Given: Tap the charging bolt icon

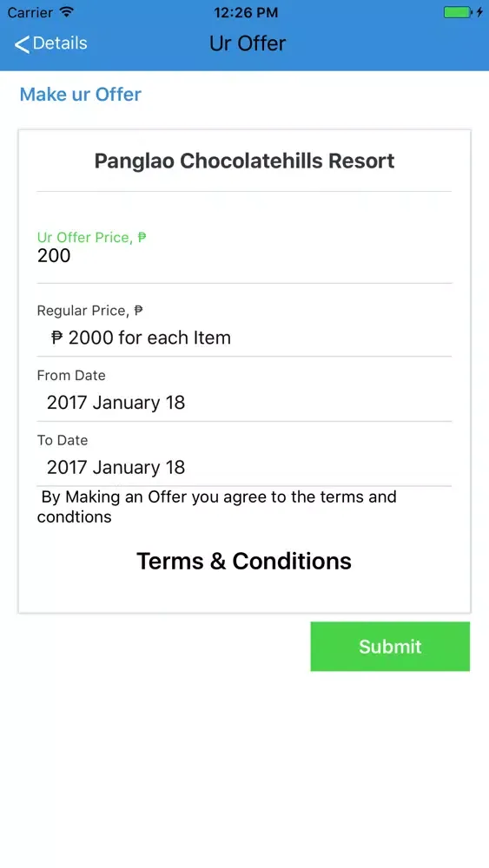Looking at the screenshot, I should point(479,12).
